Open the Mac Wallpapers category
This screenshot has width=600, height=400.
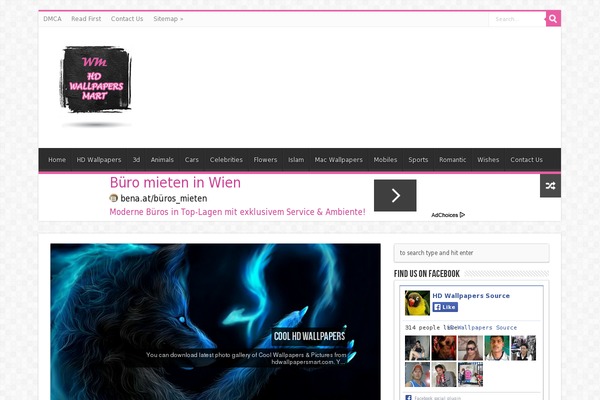(339, 160)
